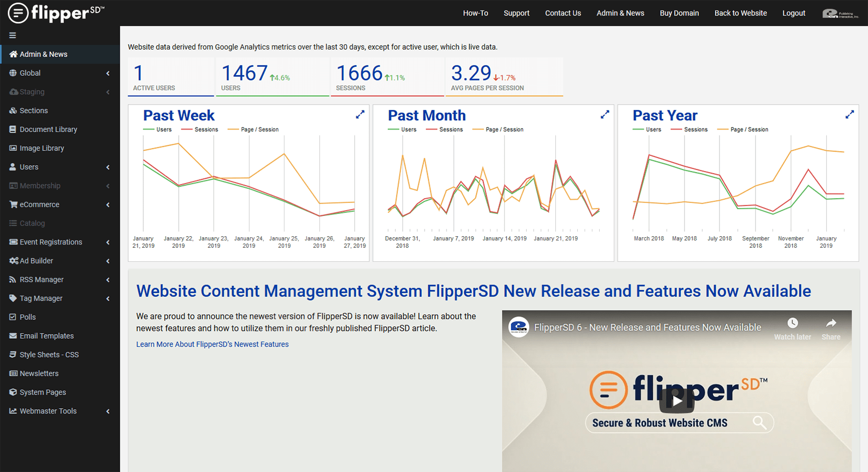Viewport: 868px width, 472px height.
Task: Click the RSS Manager feed icon
Action: (13, 280)
